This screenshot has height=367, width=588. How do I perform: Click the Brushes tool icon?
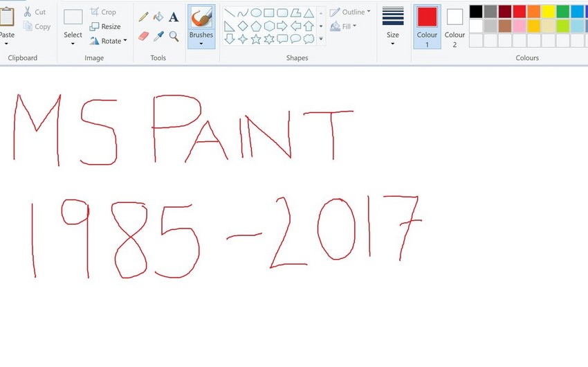click(x=201, y=17)
